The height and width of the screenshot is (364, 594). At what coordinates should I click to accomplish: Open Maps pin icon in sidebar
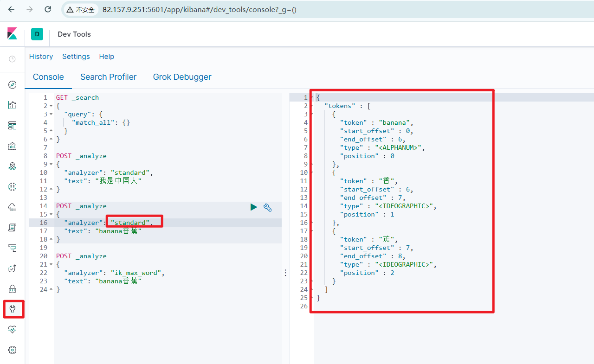pyautogui.click(x=13, y=166)
